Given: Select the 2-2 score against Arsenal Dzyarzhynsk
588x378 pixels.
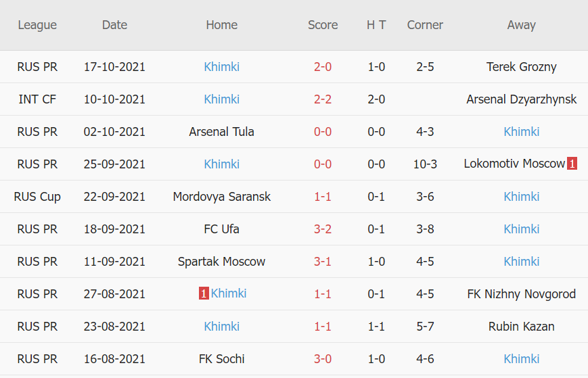Looking at the screenshot, I should [x=323, y=99].
